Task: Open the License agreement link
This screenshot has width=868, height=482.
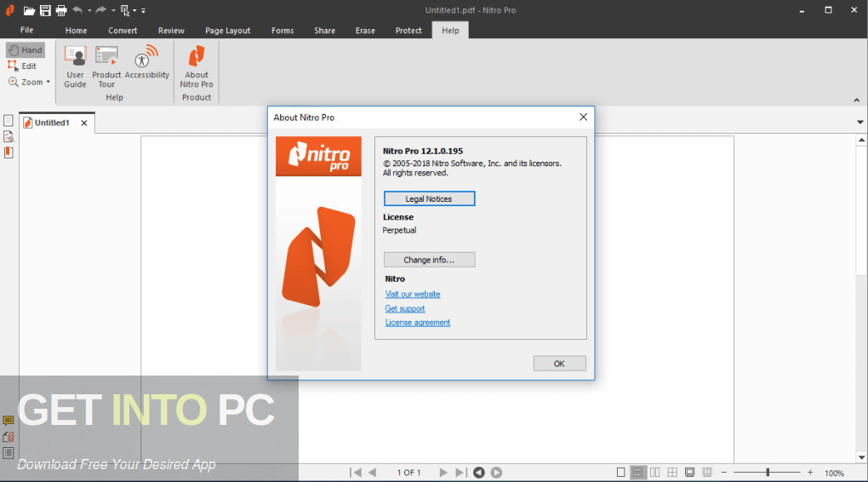Action: (x=417, y=323)
